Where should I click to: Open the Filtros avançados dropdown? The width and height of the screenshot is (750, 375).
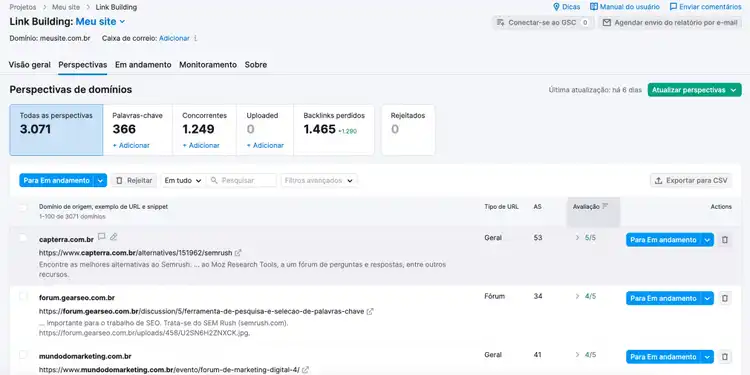point(319,180)
